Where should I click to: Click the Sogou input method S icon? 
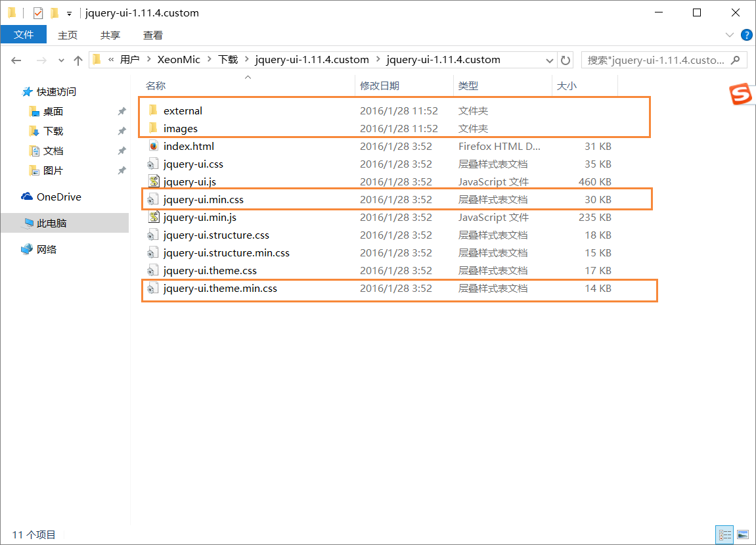click(x=741, y=93)
